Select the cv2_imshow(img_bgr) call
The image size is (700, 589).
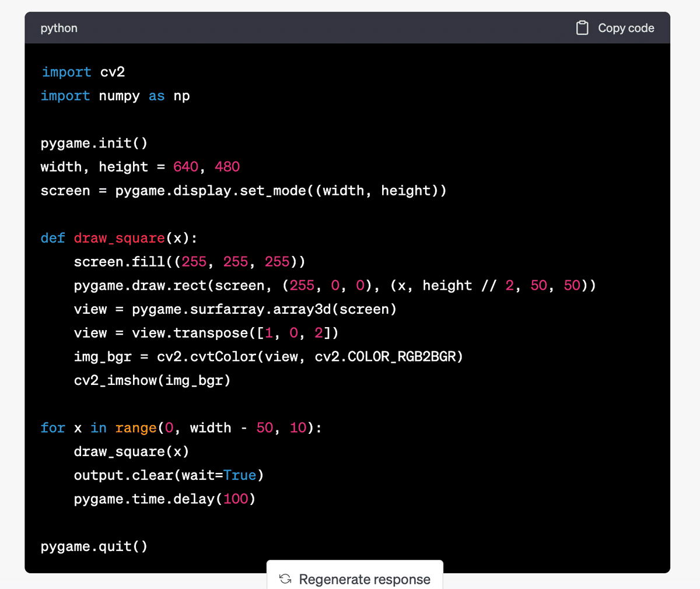tap(152, 380)
